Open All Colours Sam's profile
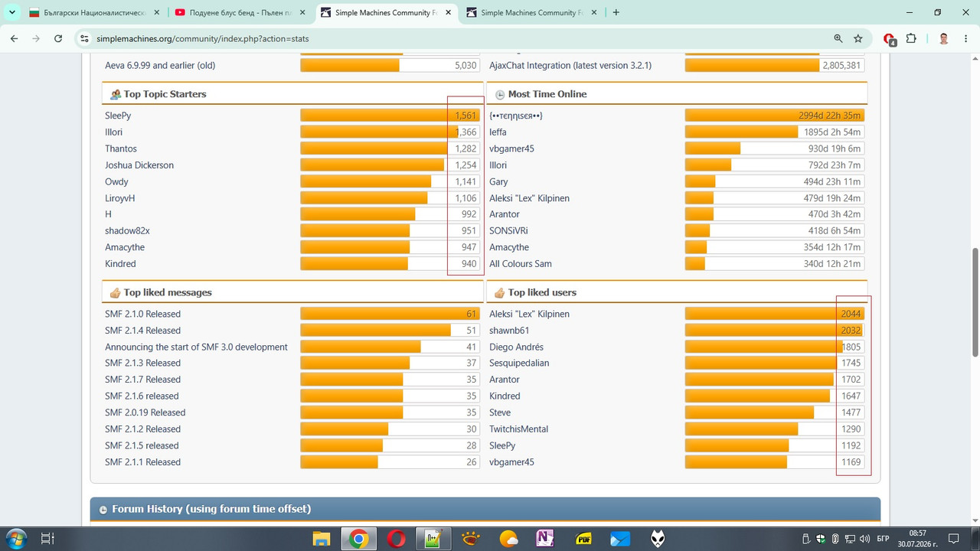This screenshot has height=551, width=980. point(521,264)
